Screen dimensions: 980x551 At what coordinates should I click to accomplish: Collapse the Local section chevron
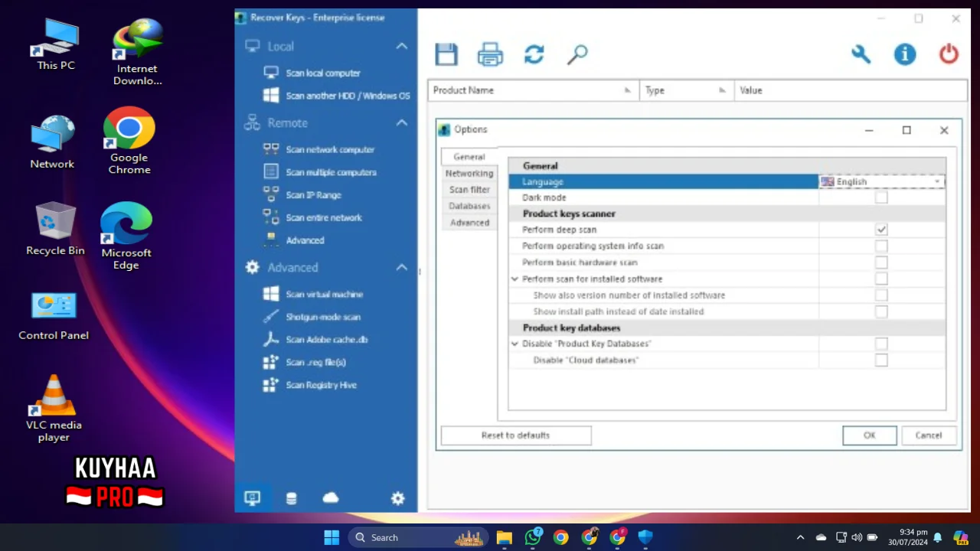click(x=401, y=46)
